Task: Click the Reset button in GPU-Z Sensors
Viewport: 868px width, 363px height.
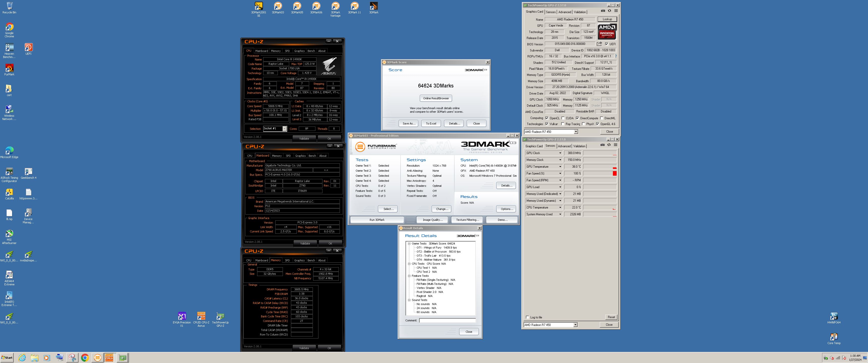Action: pyautogui.click(x=611, y=317)
